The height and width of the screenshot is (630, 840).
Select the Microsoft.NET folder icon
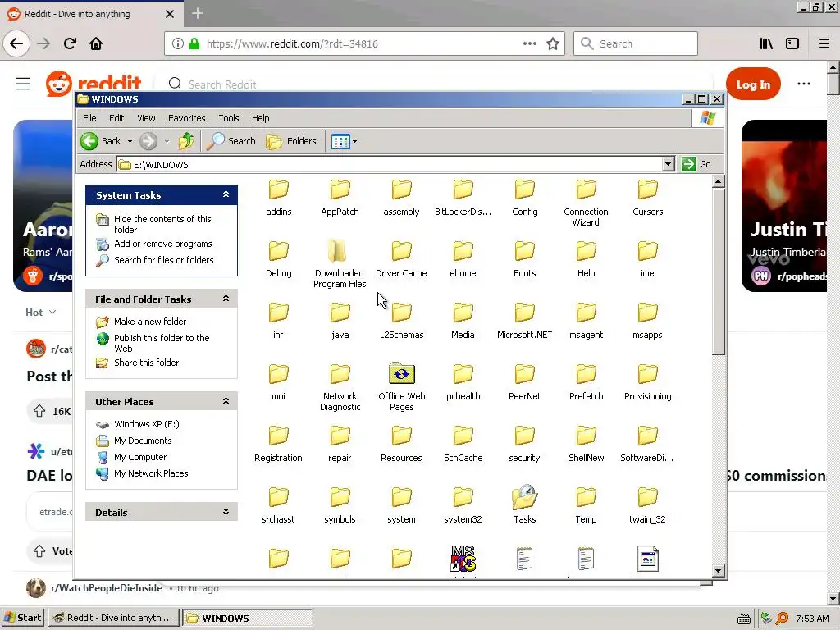tap(524, 313)
